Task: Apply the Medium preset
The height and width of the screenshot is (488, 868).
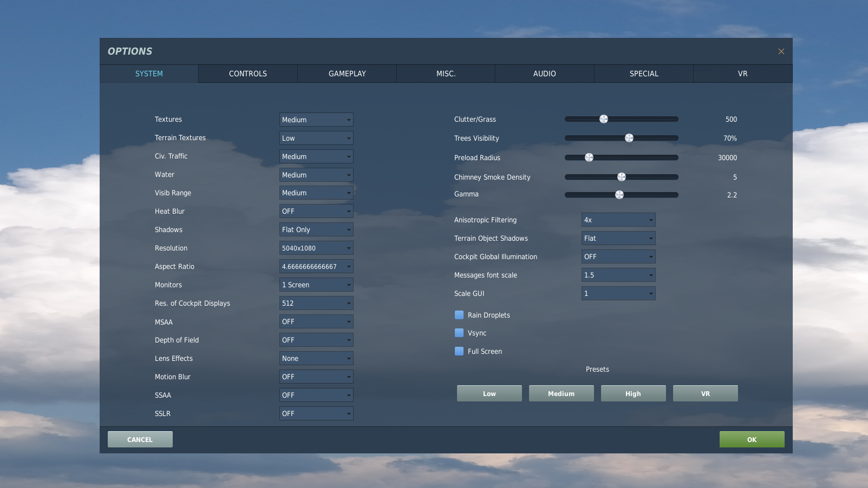Action: click(562, 393)
